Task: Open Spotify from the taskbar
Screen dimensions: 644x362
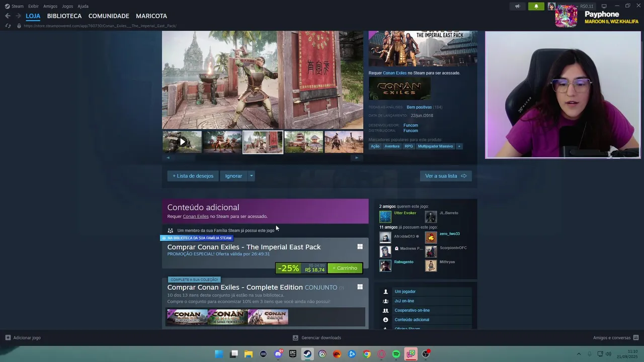Action: tap(396, 354)
